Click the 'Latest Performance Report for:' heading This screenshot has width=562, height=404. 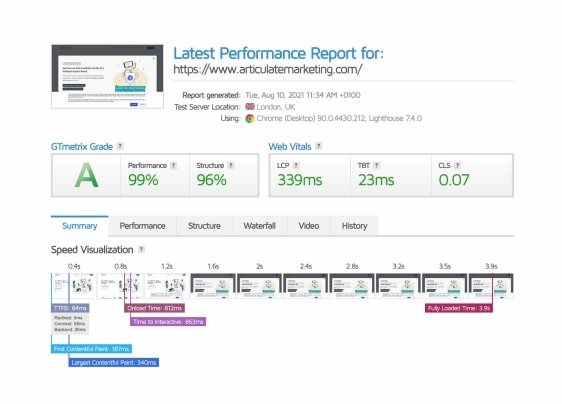pos(278,53)
